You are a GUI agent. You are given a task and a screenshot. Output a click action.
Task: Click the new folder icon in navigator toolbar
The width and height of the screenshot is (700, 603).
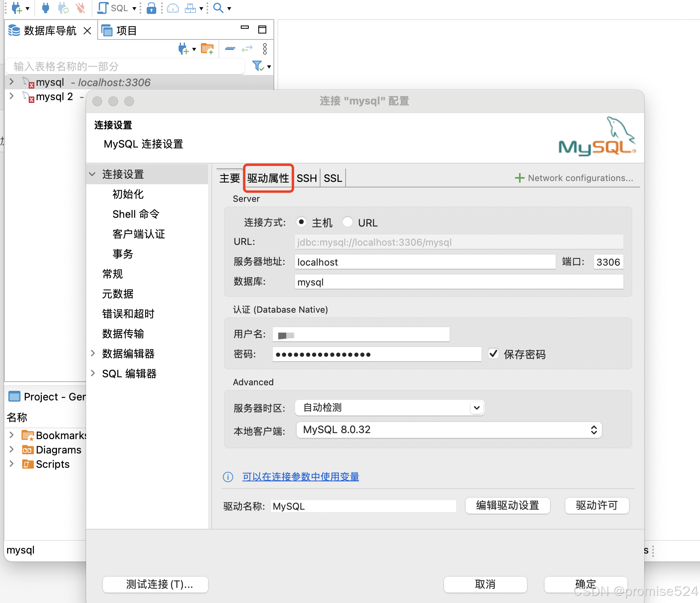[207, 49]
